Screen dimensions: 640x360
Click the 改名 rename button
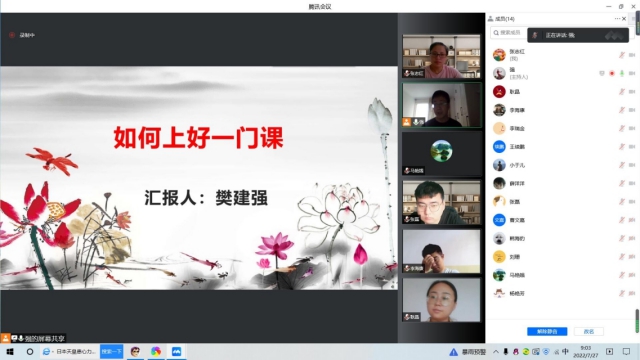[589, 331]
